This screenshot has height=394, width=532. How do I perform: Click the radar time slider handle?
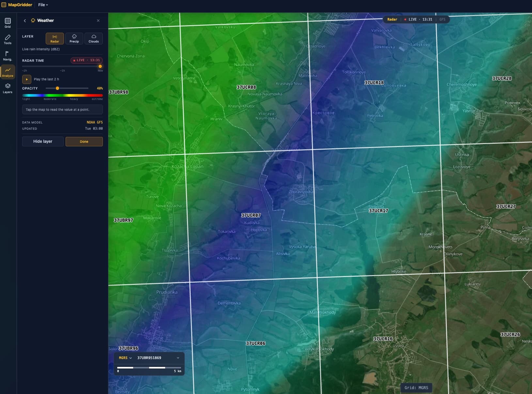tap(100, 66)
